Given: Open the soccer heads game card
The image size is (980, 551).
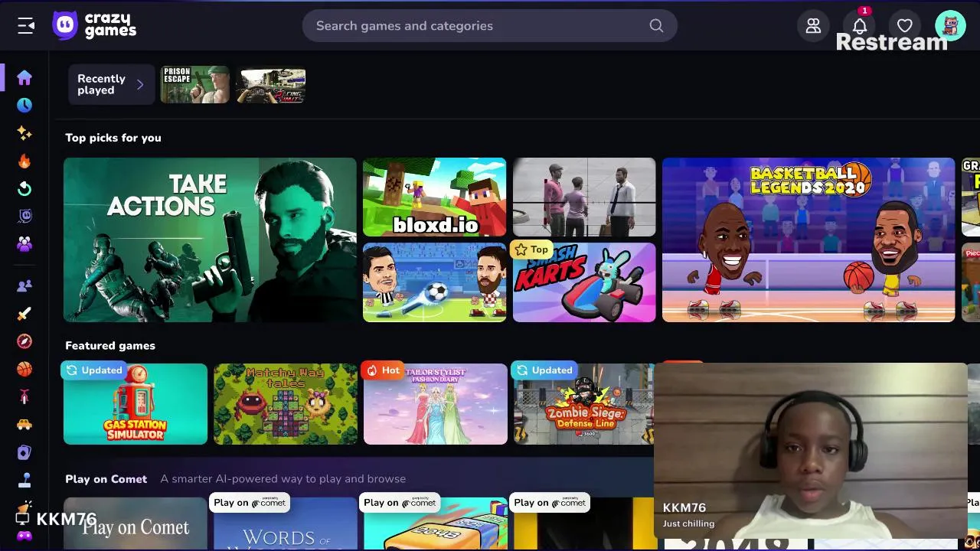Looking at the screenshot, I should point(434,282).
